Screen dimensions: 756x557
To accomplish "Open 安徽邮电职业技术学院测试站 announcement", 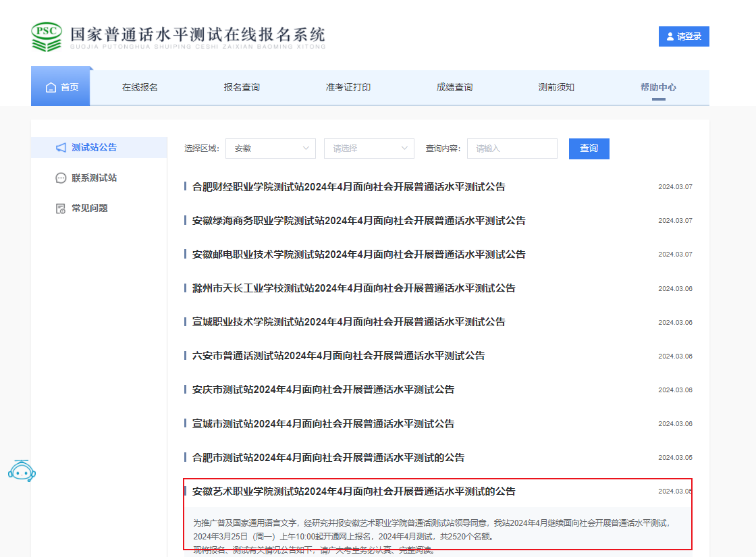I will (x=358, y=254).
